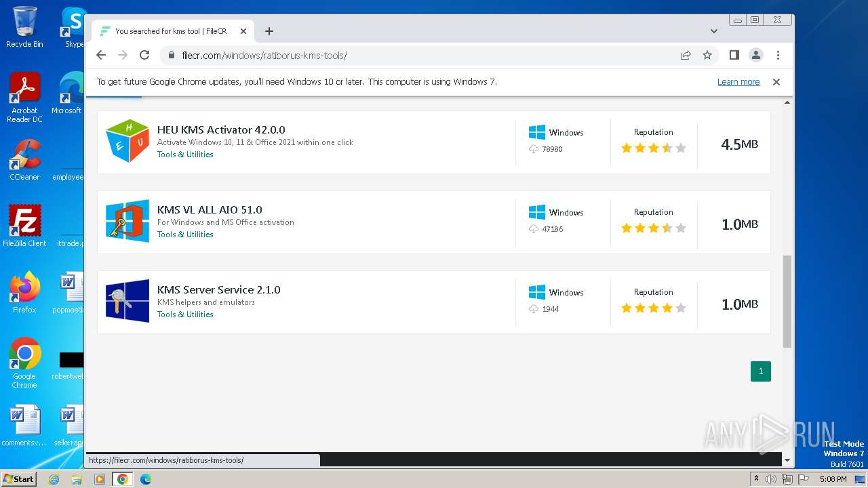
Task: Reload the FileCR page
Action: click(144, 55)
